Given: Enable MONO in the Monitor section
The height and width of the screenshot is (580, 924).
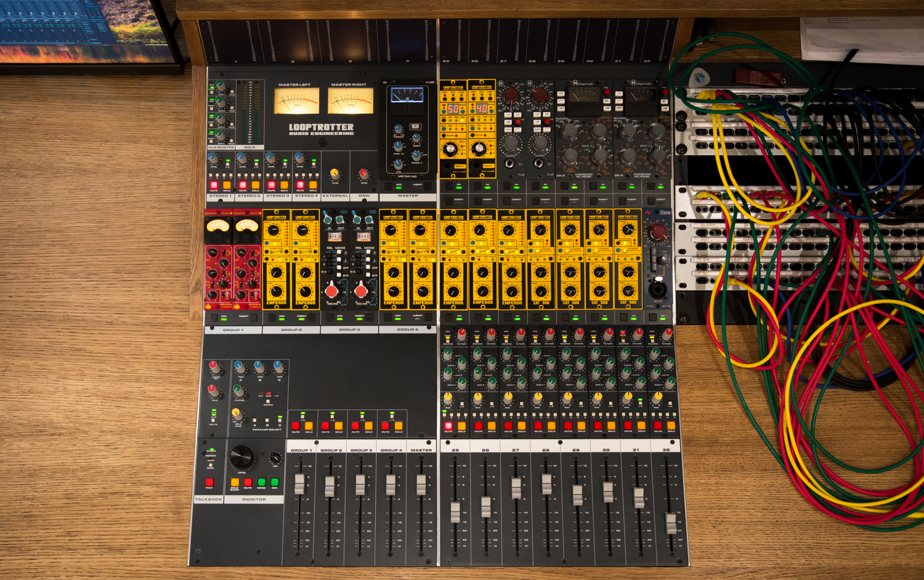Looking at the screenshot, I should pos(261,483).
